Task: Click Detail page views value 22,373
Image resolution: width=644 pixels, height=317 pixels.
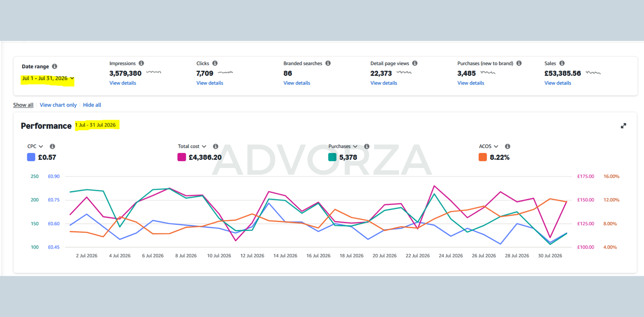Action: tap(381, 73)
